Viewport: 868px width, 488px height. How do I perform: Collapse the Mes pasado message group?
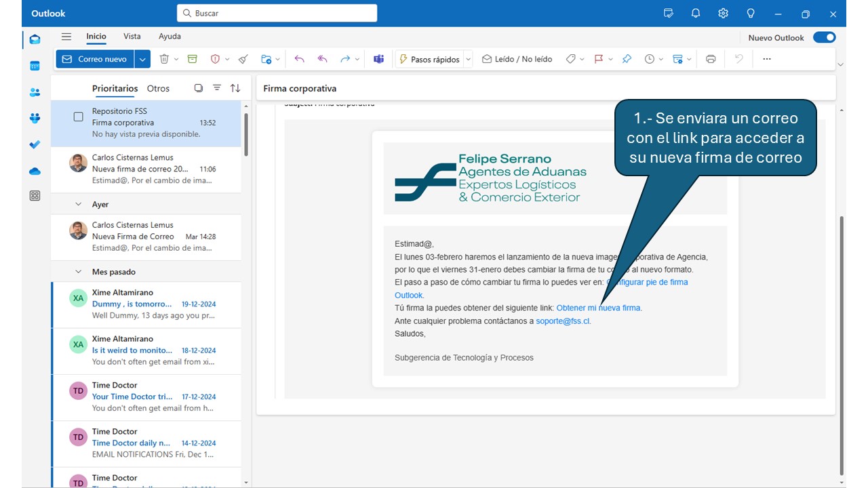[x=78, y=272]
